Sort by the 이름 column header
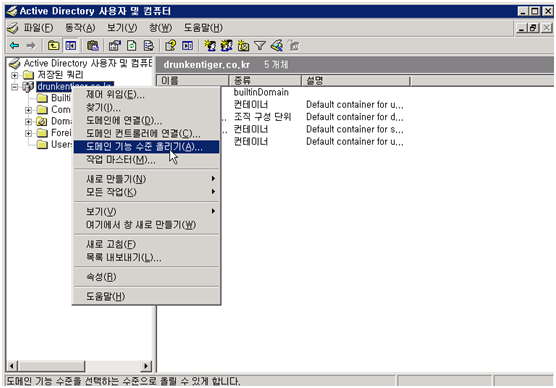The image size is (556, 388). (x=193, y=81)
